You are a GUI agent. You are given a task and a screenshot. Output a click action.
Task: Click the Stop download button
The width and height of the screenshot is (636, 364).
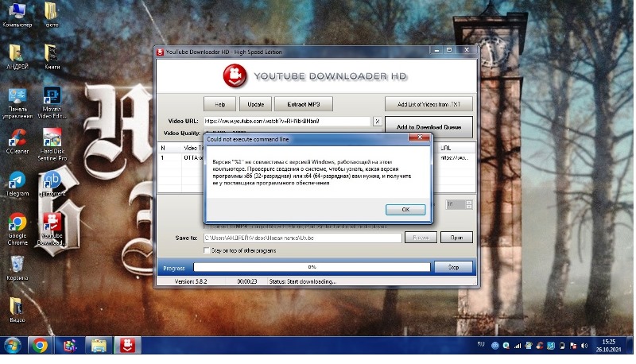click(453, 267)
